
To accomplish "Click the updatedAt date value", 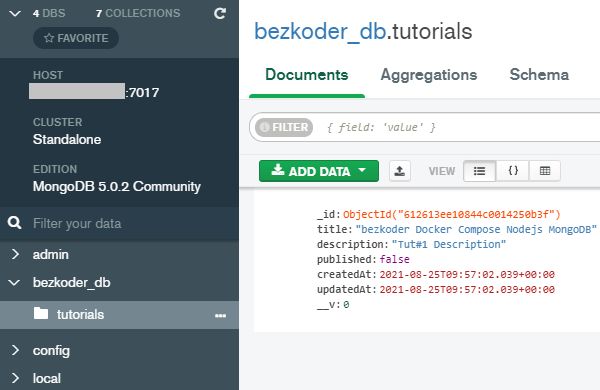I will (x=467, y=289).
